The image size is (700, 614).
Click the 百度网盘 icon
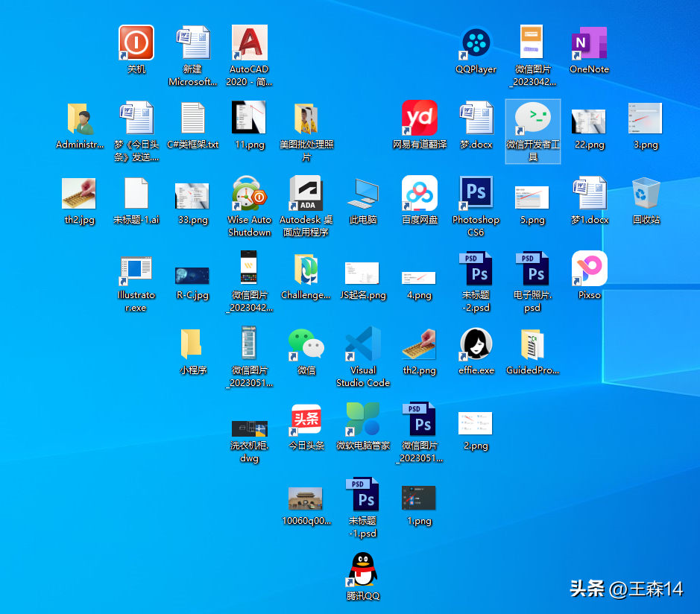tap(420, 194)
